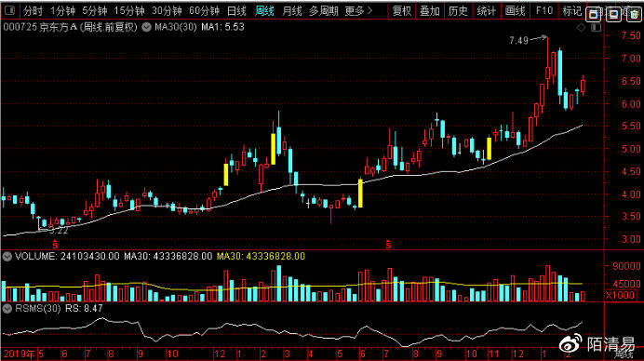Open the 多周期 multi-period view
This screenshot has height=361, width=644.
(x=324, y=10)
